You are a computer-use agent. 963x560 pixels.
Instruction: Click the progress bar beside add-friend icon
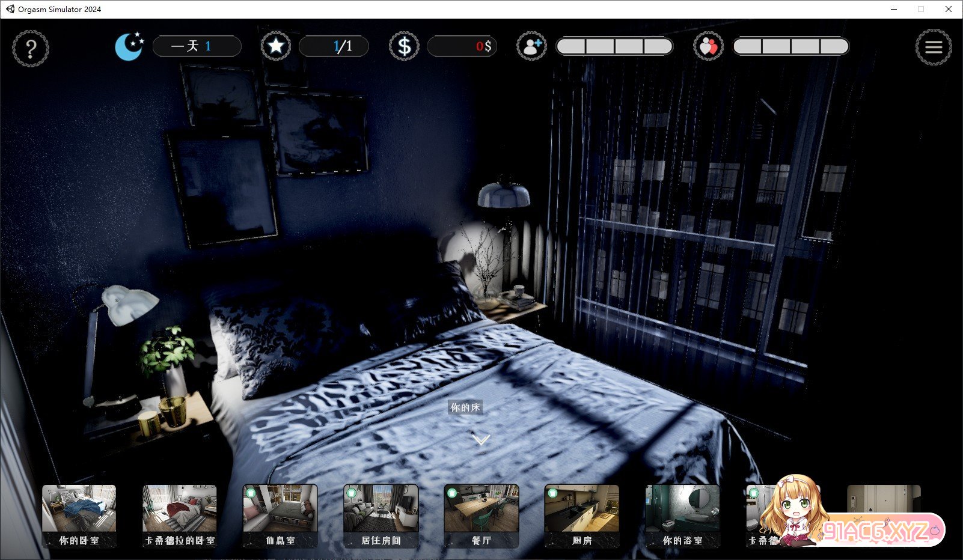pos(614,46)
